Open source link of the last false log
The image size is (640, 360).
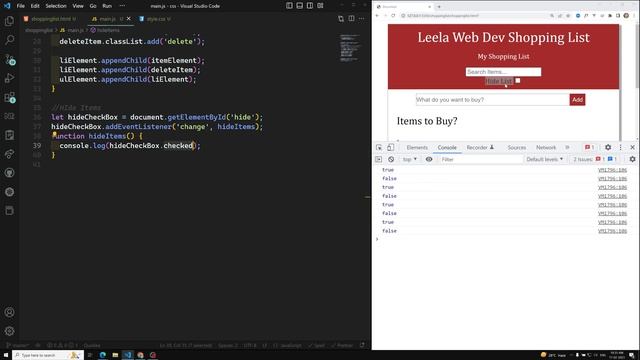click(x=612, y=231)
